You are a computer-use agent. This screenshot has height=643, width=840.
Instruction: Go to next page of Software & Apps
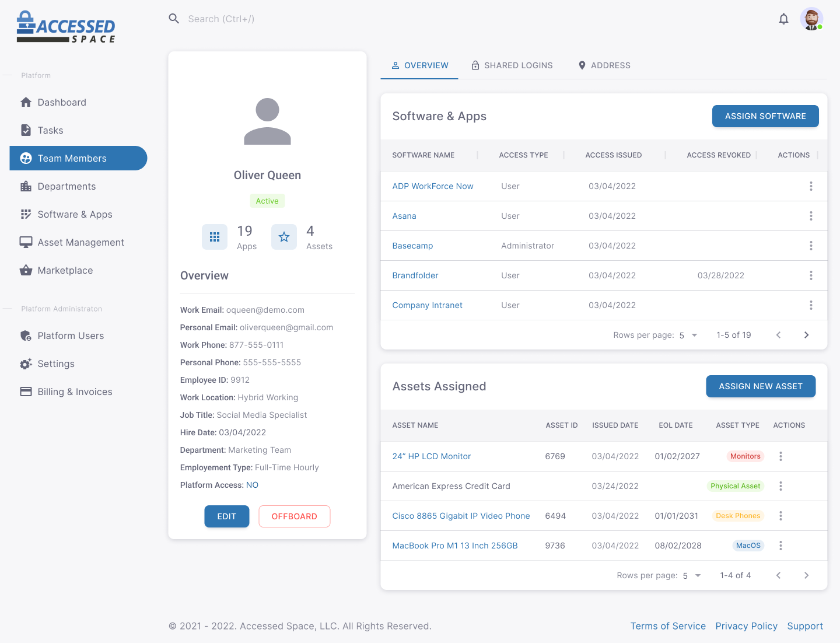click(x=806, y=335)
